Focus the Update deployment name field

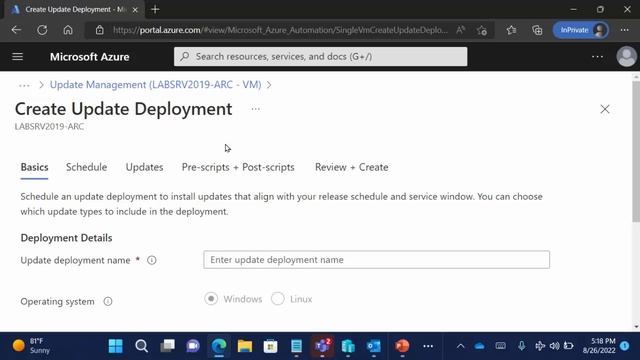(376, 260)
